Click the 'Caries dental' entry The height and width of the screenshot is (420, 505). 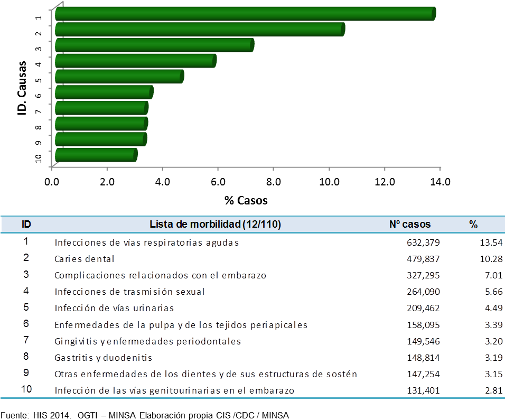point(85,259)
